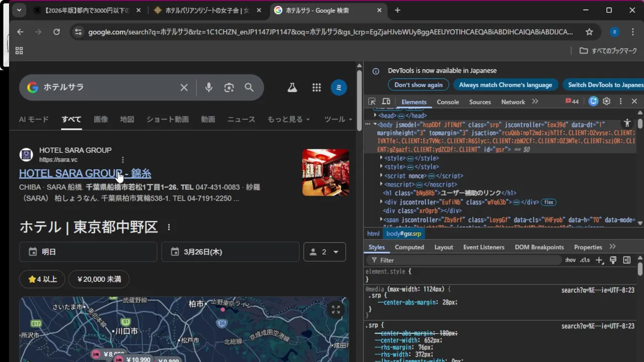The image size is (644, 362).
Task: Show more DevTools panels with the chevron
Action: click(535, 102)
